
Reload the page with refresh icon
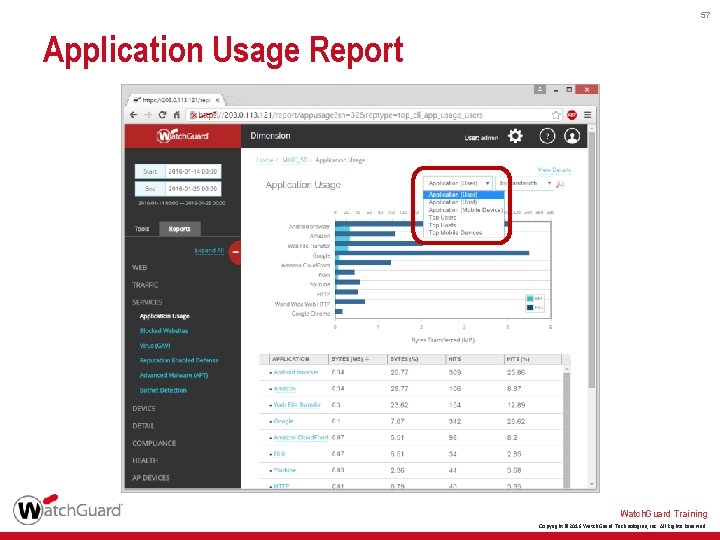coord(162,115)
